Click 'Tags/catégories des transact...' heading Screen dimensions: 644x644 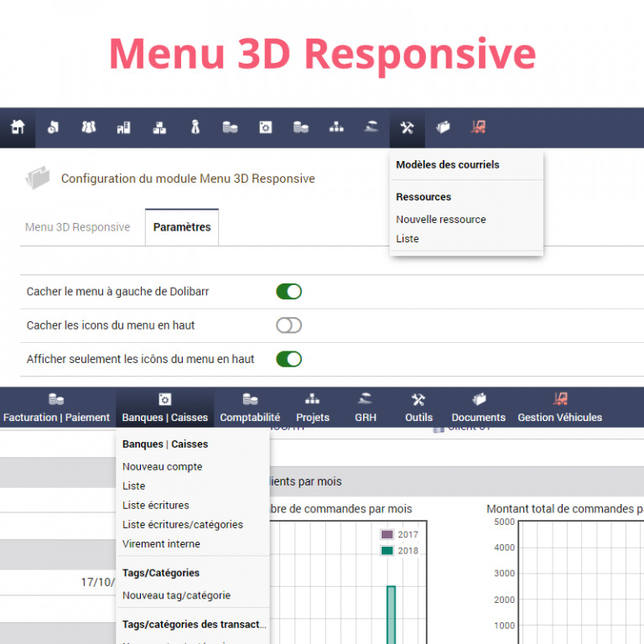point(195,624)
